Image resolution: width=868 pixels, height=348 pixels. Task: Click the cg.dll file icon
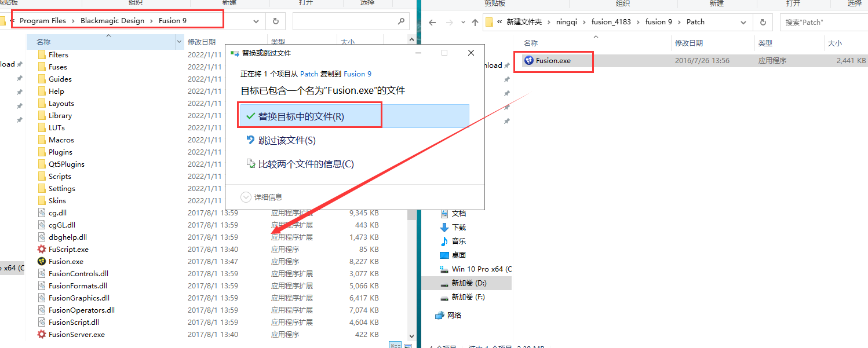click(42, 213)
